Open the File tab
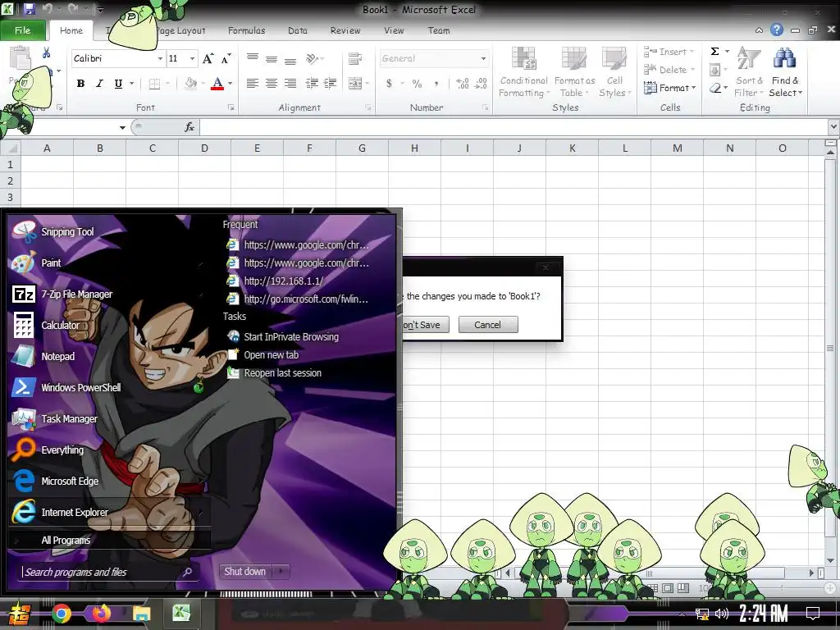The height and width of the screenshot is (630, 840). coord(22,30)
